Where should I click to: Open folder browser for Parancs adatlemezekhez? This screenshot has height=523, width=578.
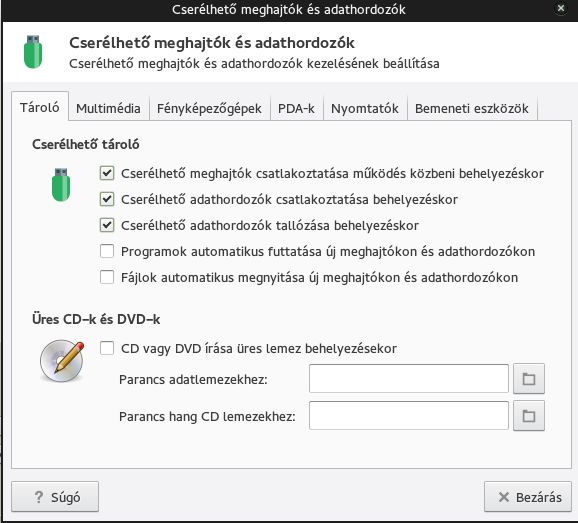[x=529, y=379]
